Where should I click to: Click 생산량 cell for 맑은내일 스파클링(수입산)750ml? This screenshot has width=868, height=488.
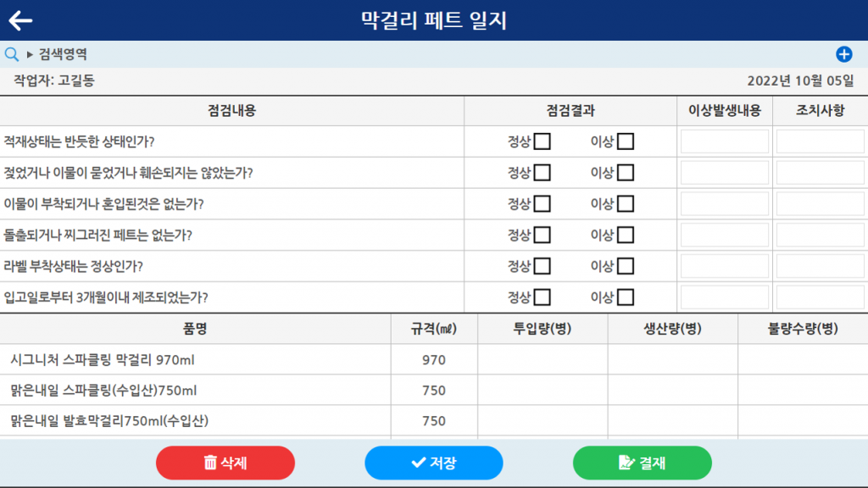[672, 390]
